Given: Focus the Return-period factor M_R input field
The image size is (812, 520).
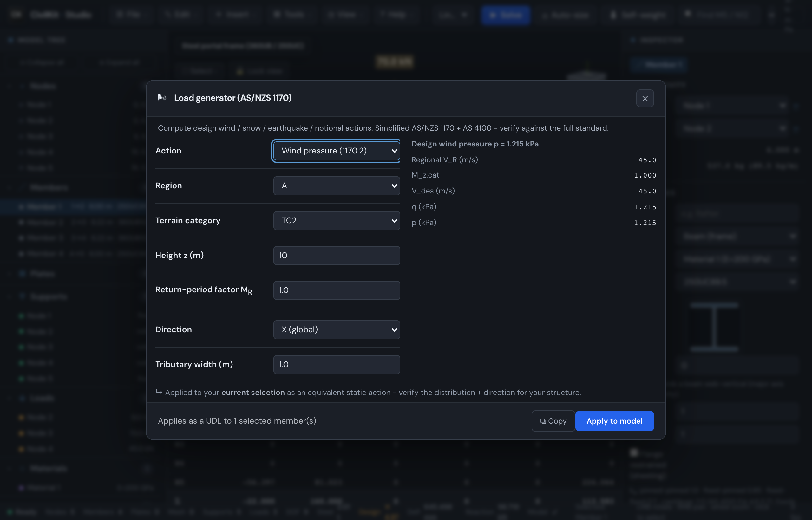Looking at the screenshot, I should [337, 290].
